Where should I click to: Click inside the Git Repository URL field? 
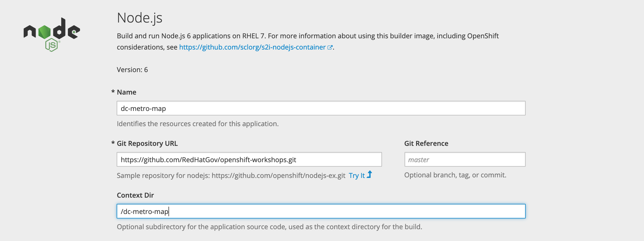[x=249, y=159]
